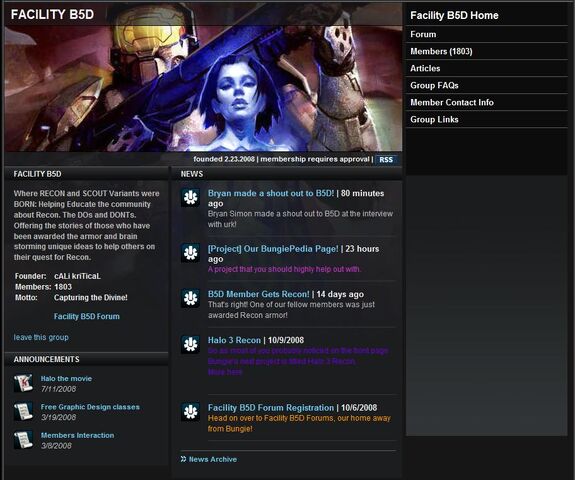The width and height of the screenshot is (575, 480).
Task: Click the FACILITY B5D banner title
Action: (52, 14)
